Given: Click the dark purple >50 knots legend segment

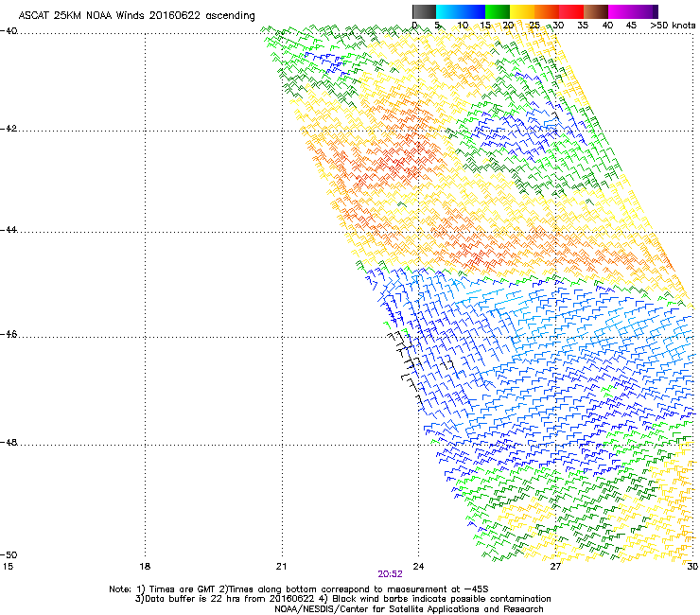Looking at the screenshot, I should 656,11.
